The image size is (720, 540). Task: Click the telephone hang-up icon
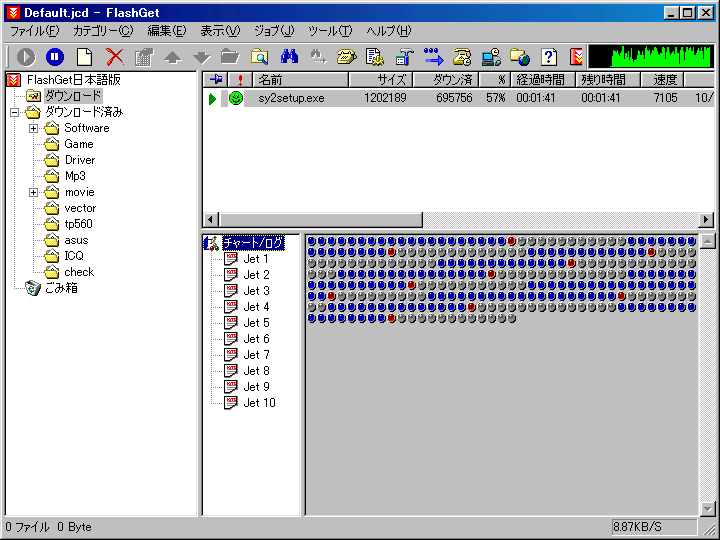click(462, 57)
